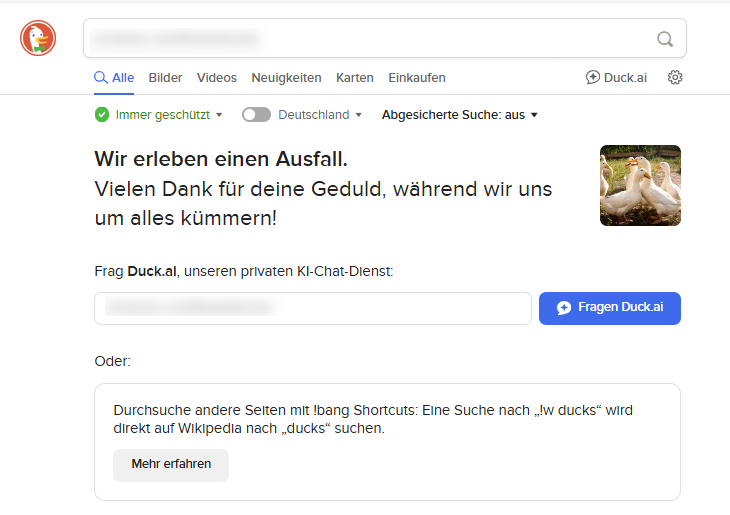Click the 'Wir erleben einen Ausfall.' heading
Viewport: 730px width, 515px height.
click(x=221, y=159)
